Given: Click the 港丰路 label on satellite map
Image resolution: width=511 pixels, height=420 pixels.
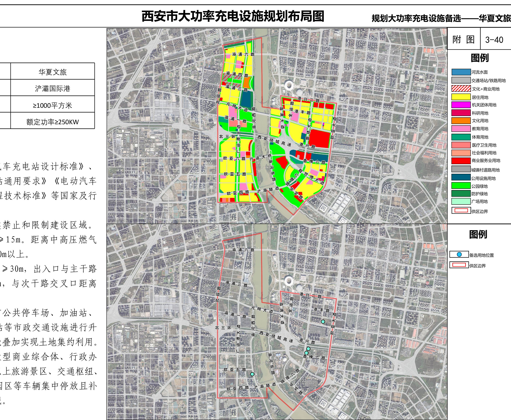Looking at the screenshot, I should (x=321, y=310).
